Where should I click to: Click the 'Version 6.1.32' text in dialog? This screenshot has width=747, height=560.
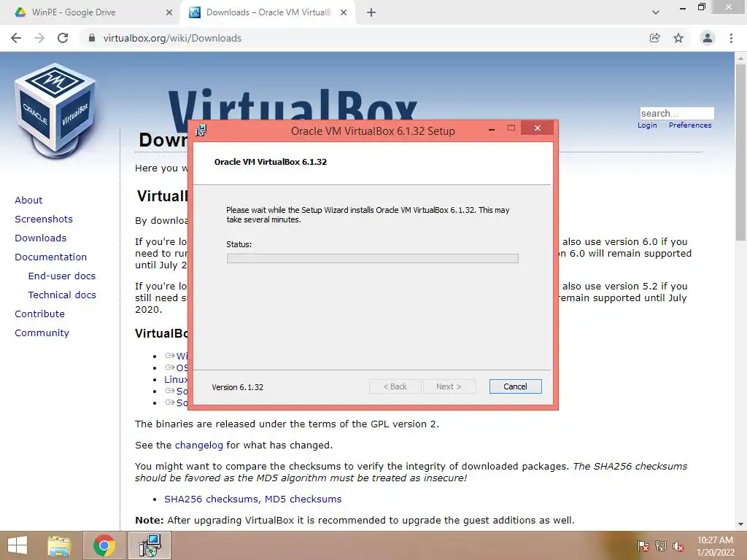pyautogui.click(x=238, y=387)
